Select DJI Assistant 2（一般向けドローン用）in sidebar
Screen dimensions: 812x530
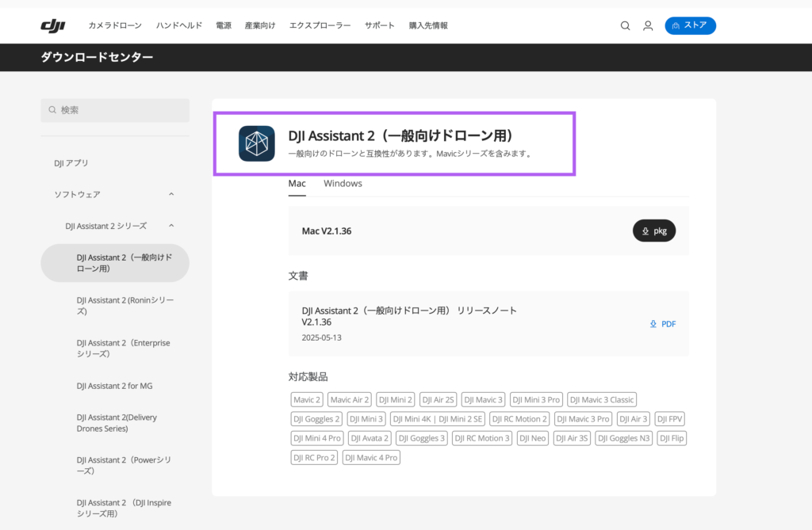[x=115, y=263]
